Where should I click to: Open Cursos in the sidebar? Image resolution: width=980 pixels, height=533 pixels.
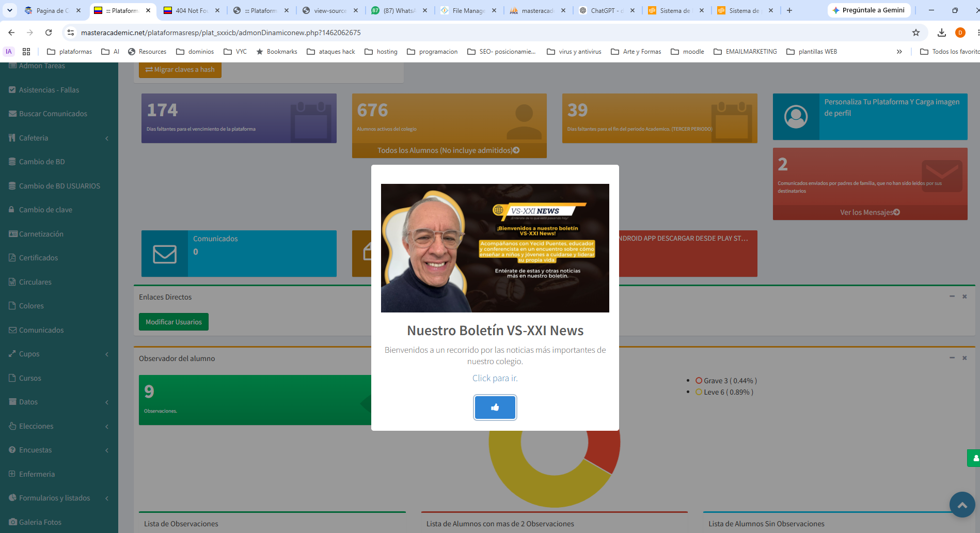tap(30, 378)
